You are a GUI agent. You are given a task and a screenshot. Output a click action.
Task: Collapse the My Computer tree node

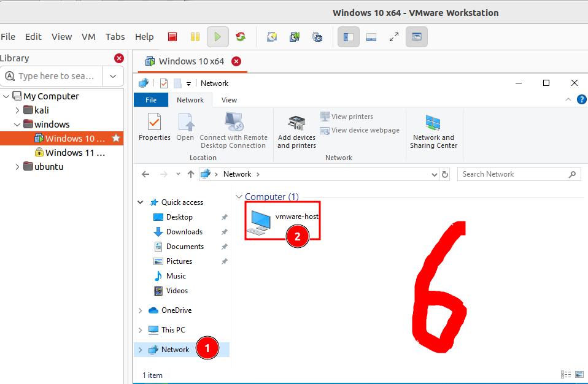click(6, 96)
